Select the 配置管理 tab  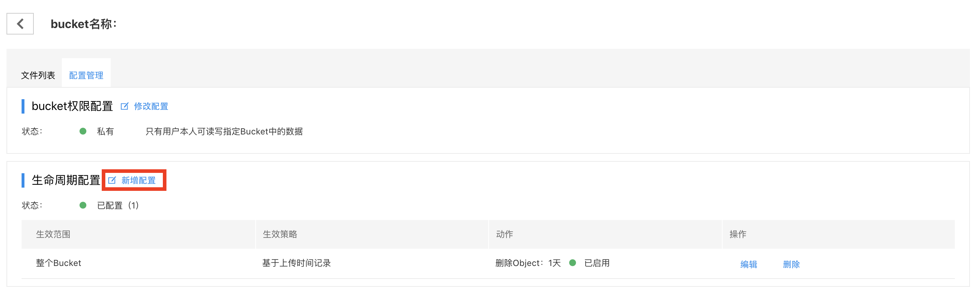click(x=86, y=75)
